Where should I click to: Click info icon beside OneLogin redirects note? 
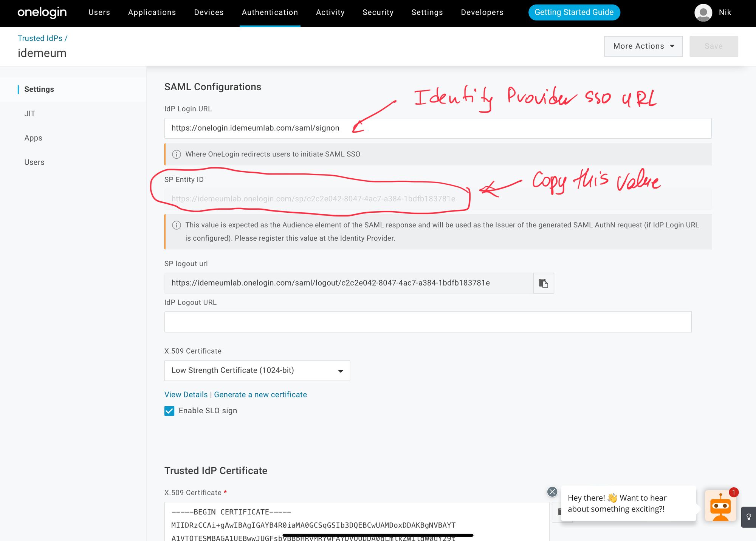(x=177, y=154)
